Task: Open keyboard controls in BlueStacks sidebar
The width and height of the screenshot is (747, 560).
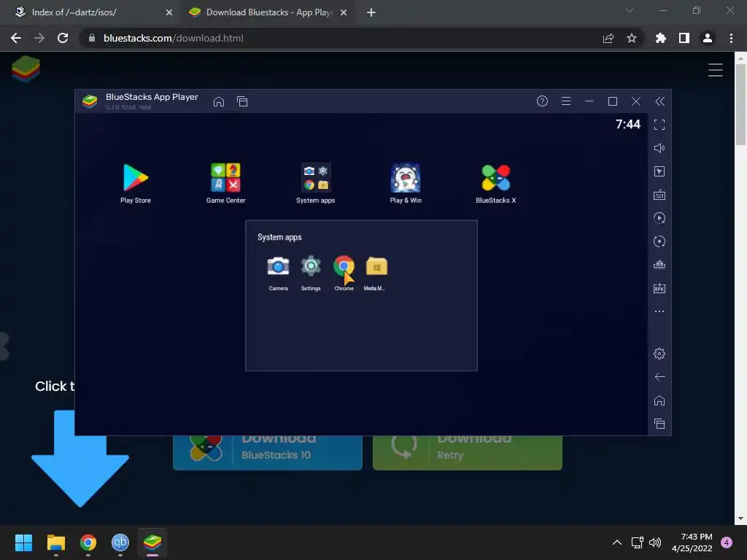Action: click(659, 195)
